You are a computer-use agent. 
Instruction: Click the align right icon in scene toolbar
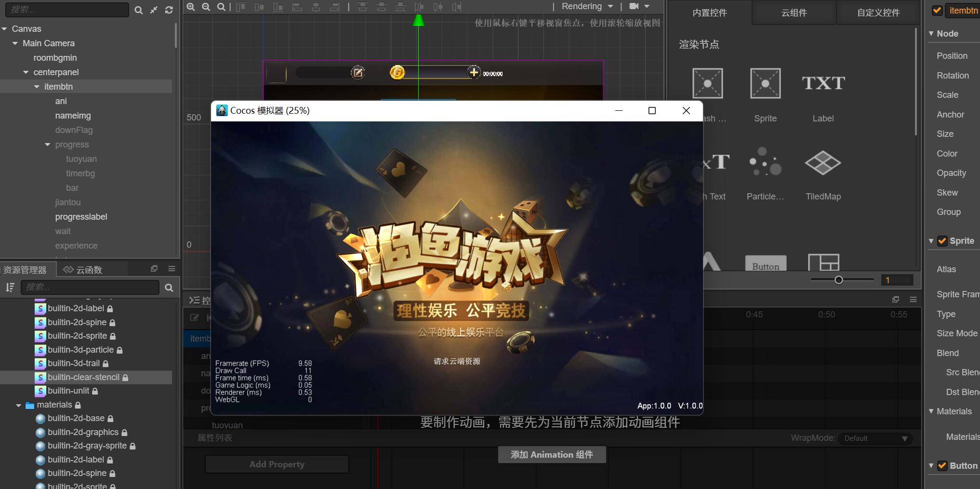334,7
